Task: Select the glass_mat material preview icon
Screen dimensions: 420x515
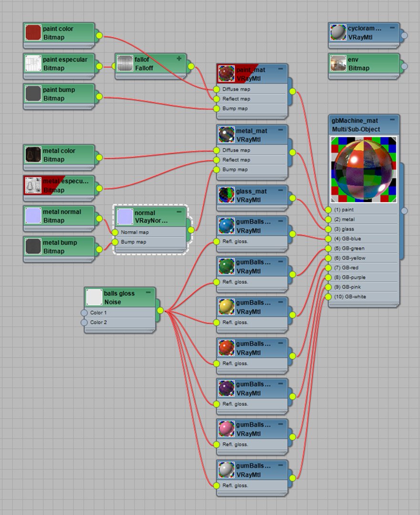Action: point(226,196)
